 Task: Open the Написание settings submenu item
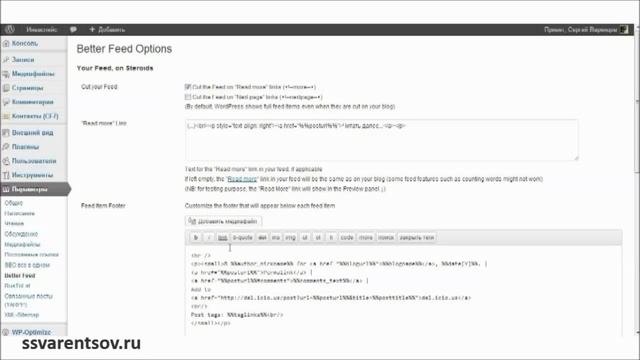click(x=20, y=213)
